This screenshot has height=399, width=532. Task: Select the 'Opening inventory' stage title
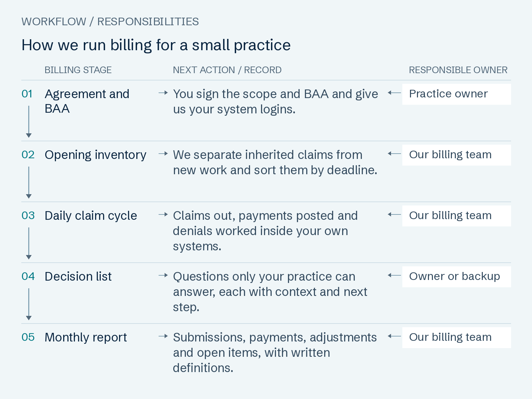[95, 155]
